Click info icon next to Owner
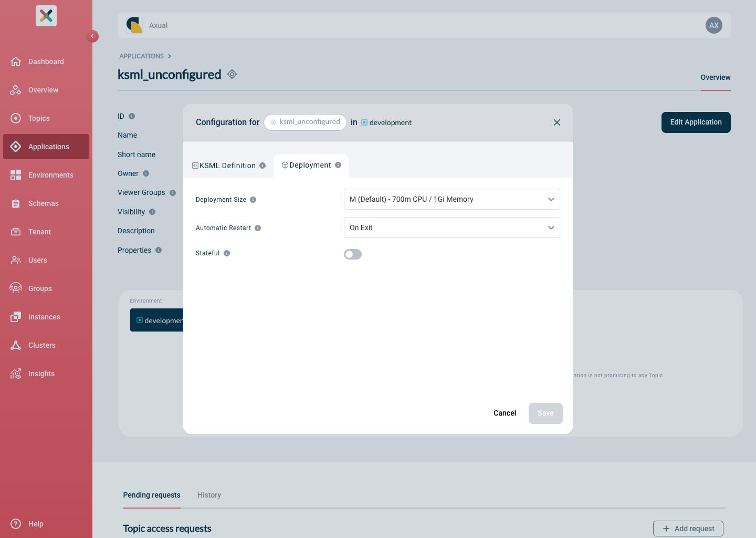The width and height of the screenshot is (756, 538). click(x=146, y=173)
